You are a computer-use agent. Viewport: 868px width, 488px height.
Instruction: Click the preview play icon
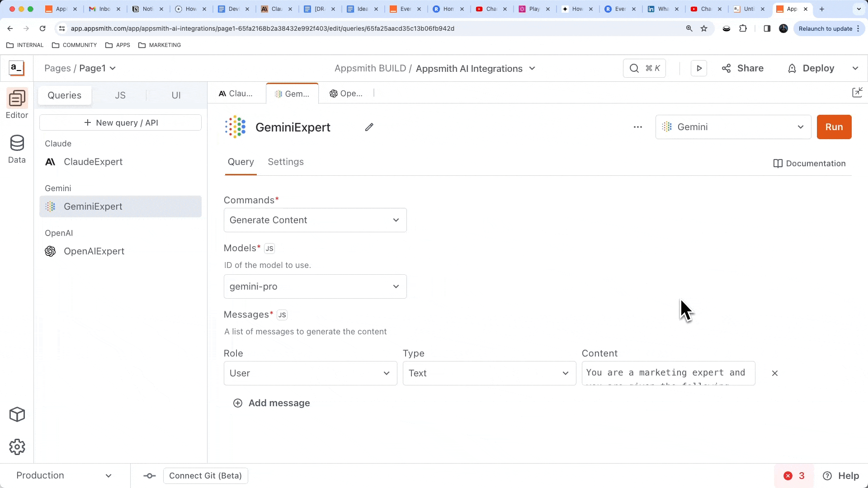point(699,68)
